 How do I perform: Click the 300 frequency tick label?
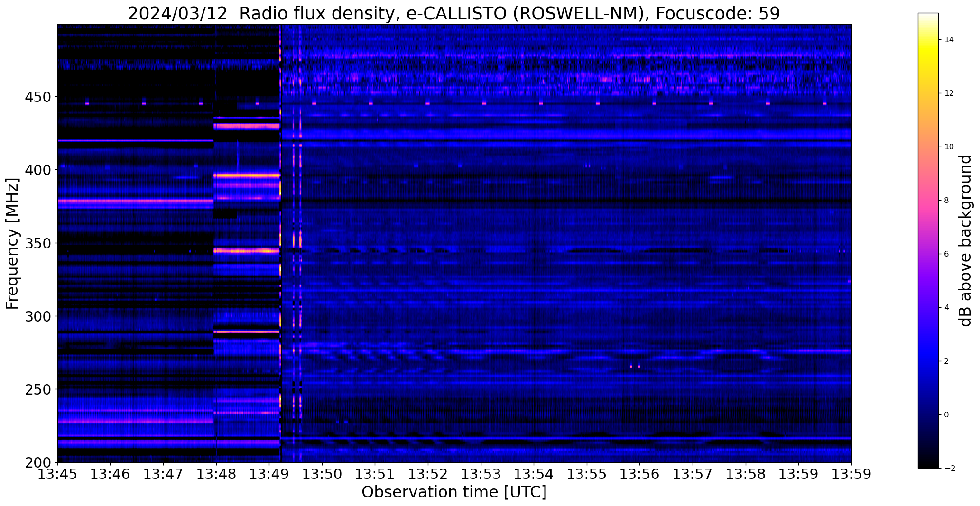[38, 316]
